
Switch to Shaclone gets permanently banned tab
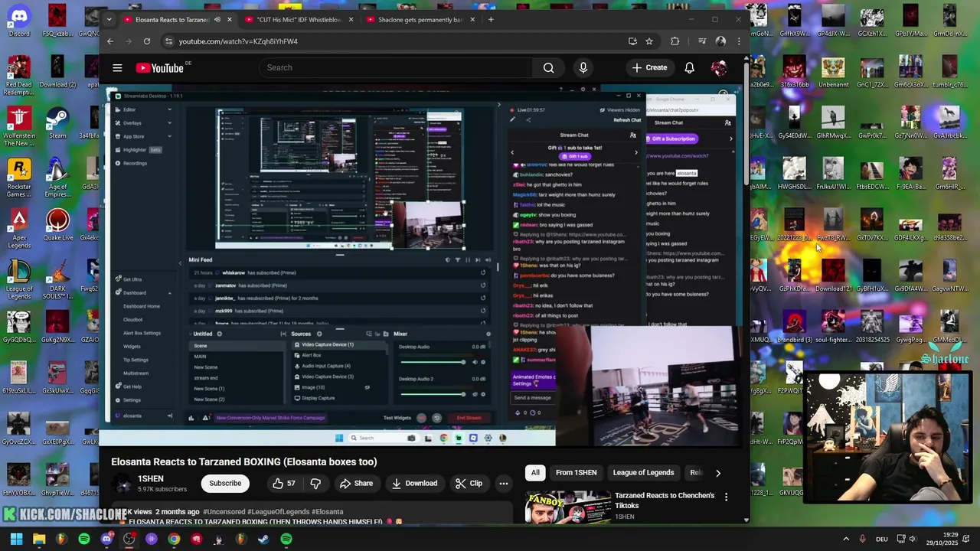420,20
